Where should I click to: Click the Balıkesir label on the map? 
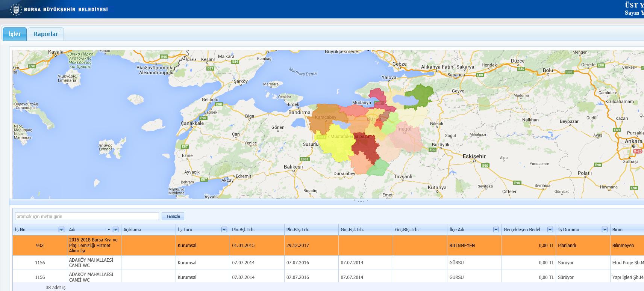point(293,167)
